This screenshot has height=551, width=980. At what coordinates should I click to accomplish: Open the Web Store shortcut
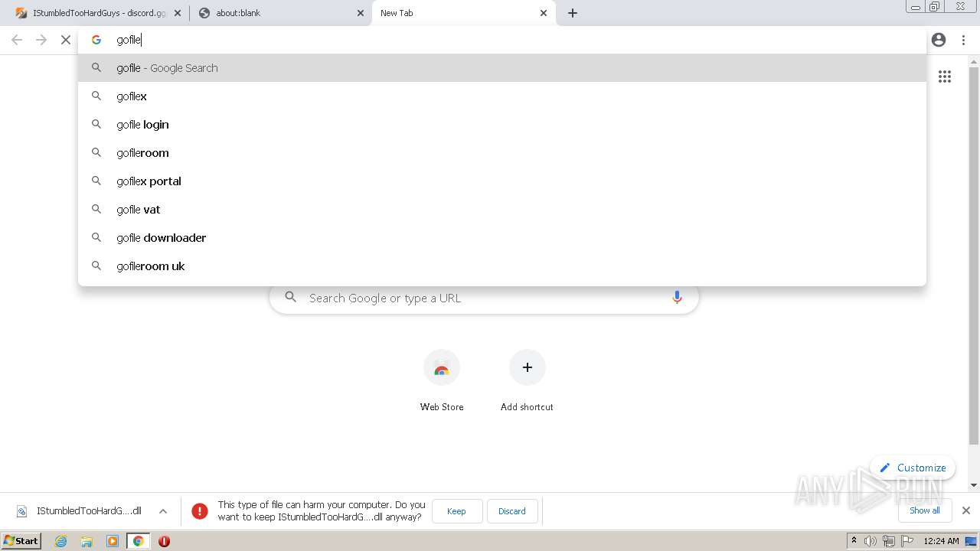[442, 381]
